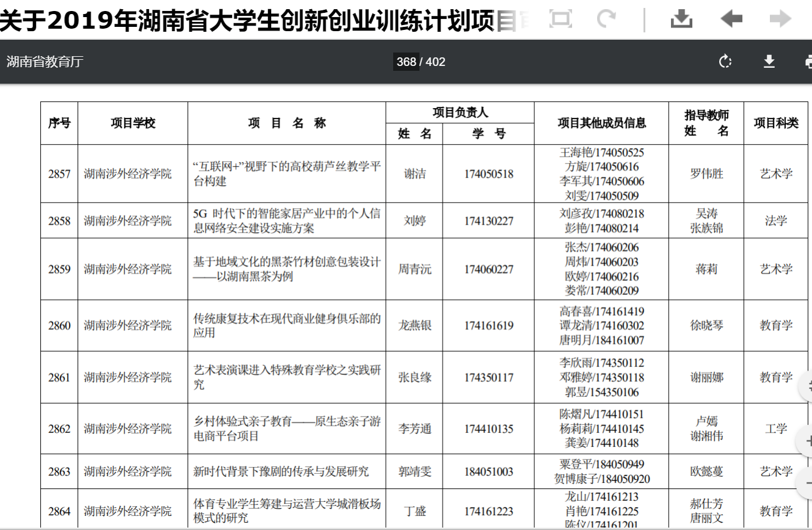Zoom in with the plus button
Image resolution: width=812 pixels, height=530 pixels.
(807, 441)
